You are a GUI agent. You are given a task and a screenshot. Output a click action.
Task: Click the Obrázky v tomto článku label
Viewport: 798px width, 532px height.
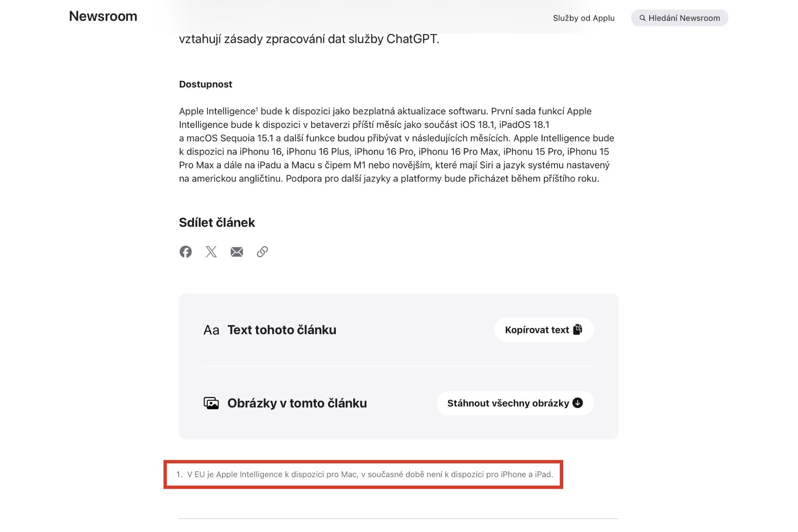coord(297,403)
